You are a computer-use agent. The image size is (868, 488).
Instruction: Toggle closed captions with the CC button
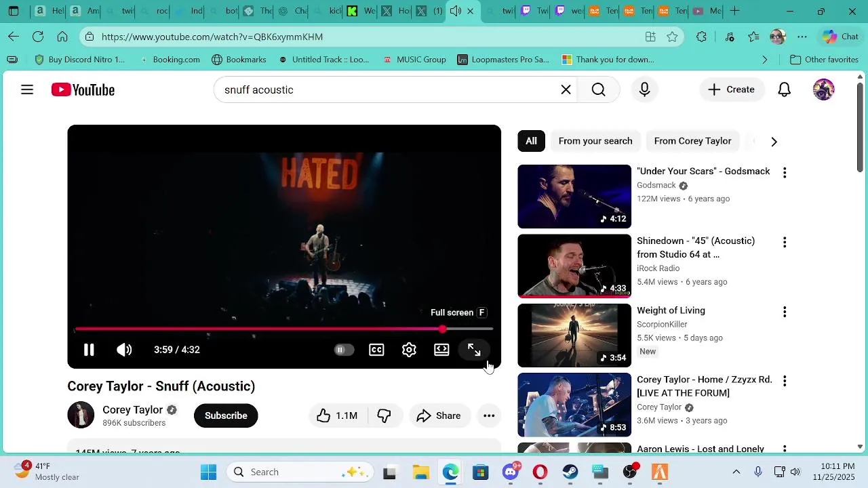point(376,350)
